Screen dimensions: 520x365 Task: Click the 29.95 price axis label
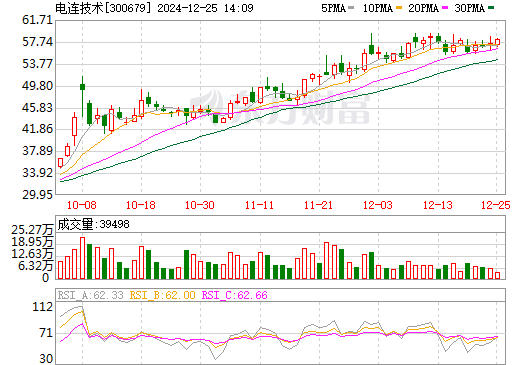(x=38, y=194)
